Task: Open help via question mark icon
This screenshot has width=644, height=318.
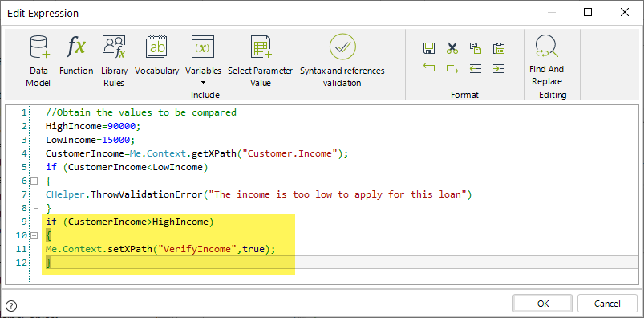Action: click(x=12, y=306)
